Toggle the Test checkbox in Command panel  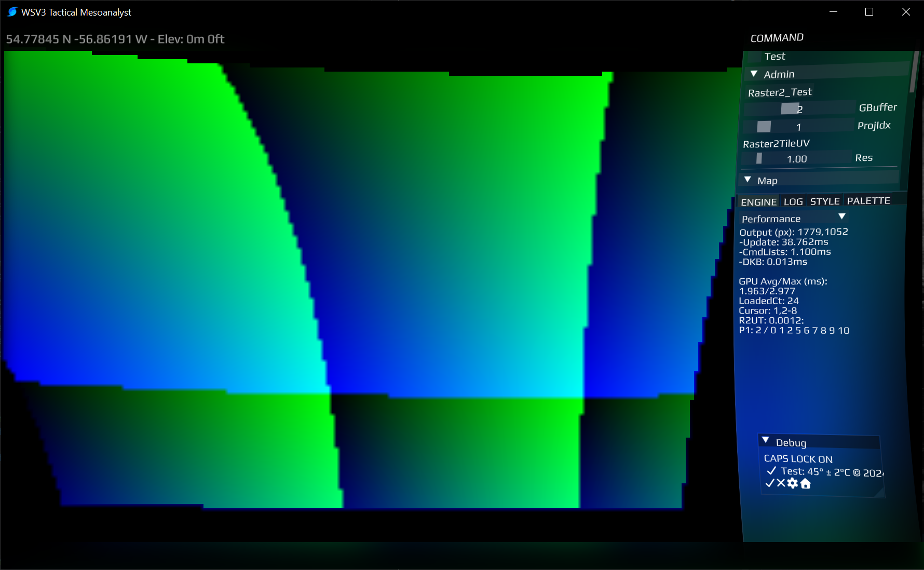(x=754, y=57)
